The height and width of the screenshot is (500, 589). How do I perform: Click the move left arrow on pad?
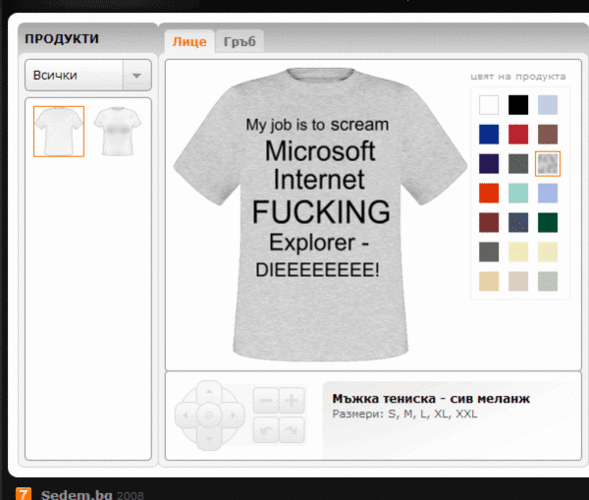pos(186,415)
